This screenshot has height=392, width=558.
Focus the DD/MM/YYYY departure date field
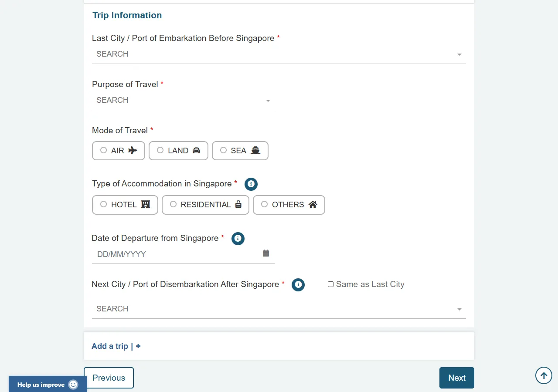(x=177, y=254)
